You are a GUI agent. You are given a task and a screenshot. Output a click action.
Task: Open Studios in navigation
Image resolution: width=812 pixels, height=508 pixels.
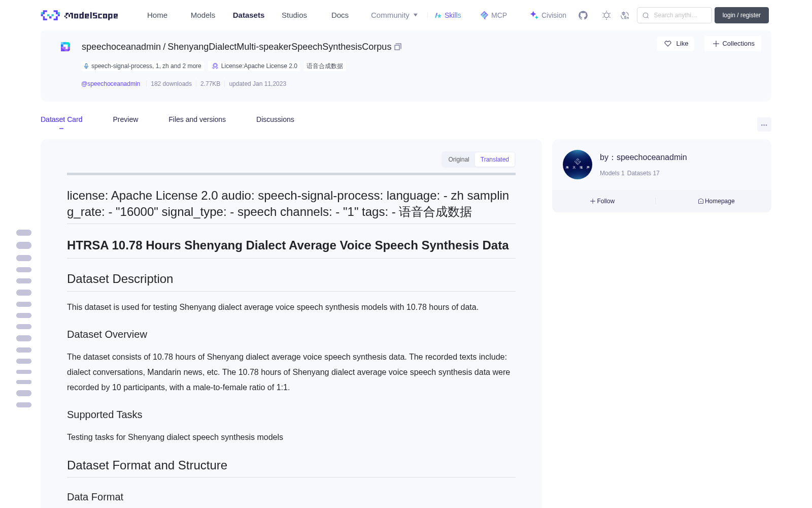point(294,15)
